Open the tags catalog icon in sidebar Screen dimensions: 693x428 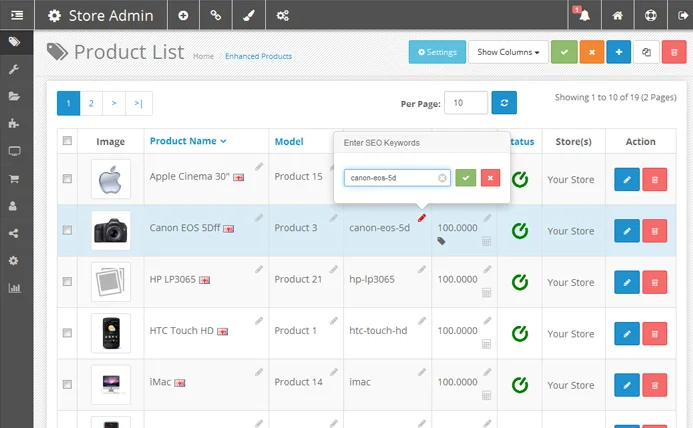click(x=15, y=42)
